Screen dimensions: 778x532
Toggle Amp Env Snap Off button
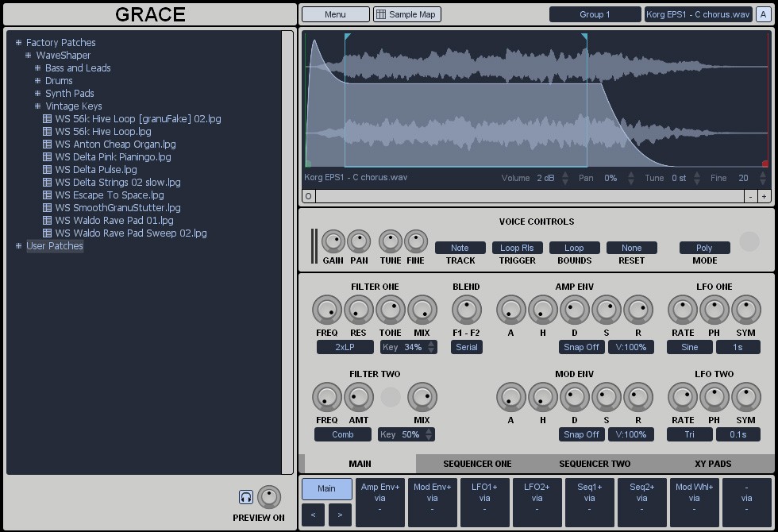[581, 347]
